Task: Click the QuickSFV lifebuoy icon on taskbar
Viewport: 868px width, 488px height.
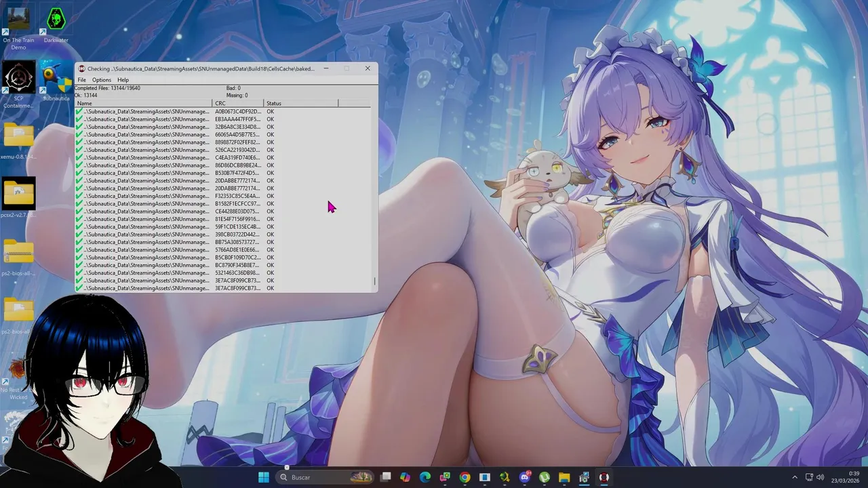Action: (604, 477)
